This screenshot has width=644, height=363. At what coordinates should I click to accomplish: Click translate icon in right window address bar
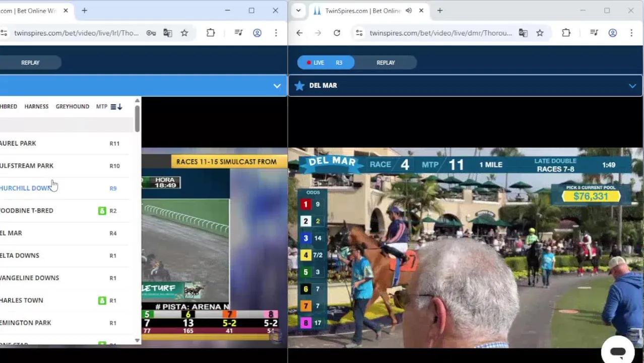tap(523, 33)
